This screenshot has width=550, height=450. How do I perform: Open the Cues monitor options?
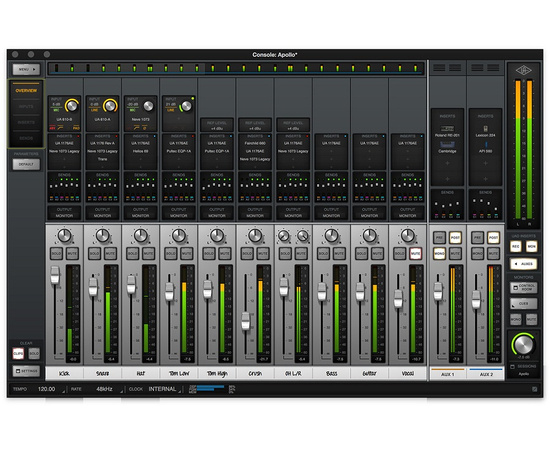523,303
